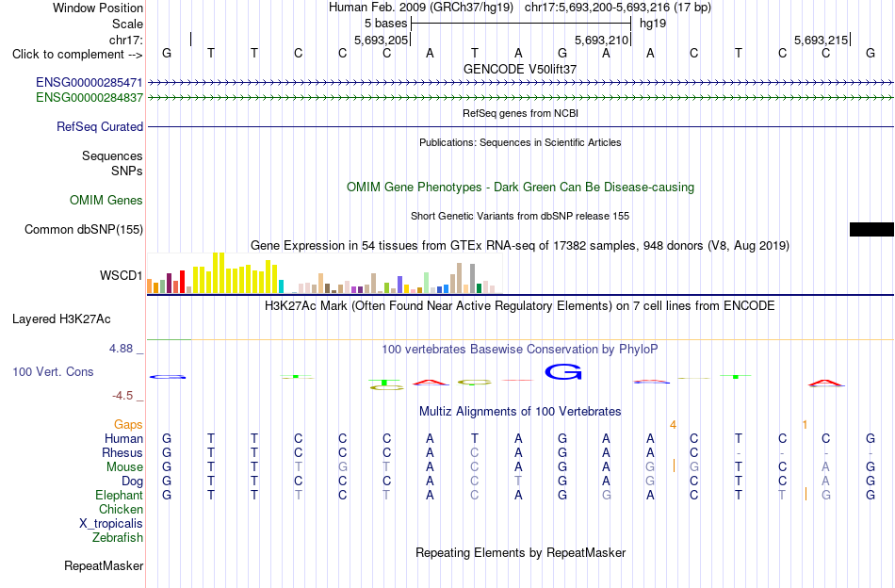
Task: Click the Scale label
Action: (127, 24)
